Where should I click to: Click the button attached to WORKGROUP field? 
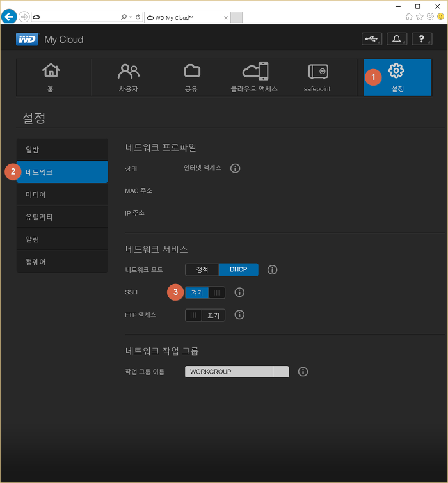pos(281,372)
